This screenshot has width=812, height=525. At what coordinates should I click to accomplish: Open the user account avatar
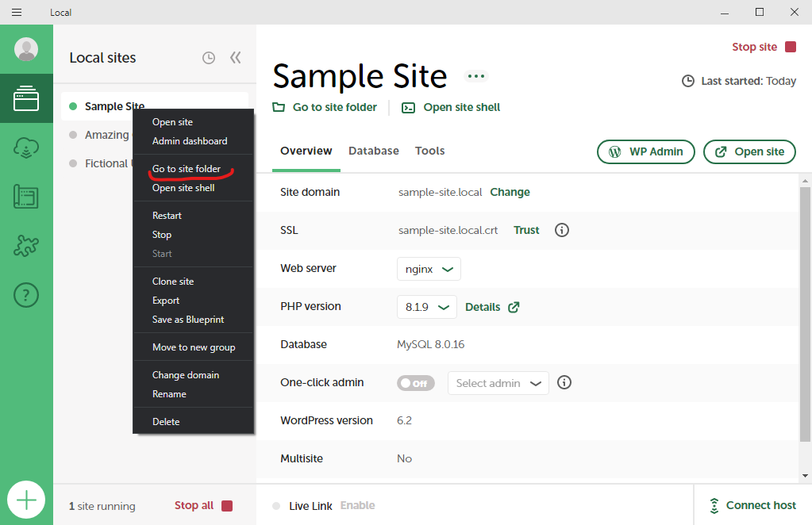click(26, 49)
